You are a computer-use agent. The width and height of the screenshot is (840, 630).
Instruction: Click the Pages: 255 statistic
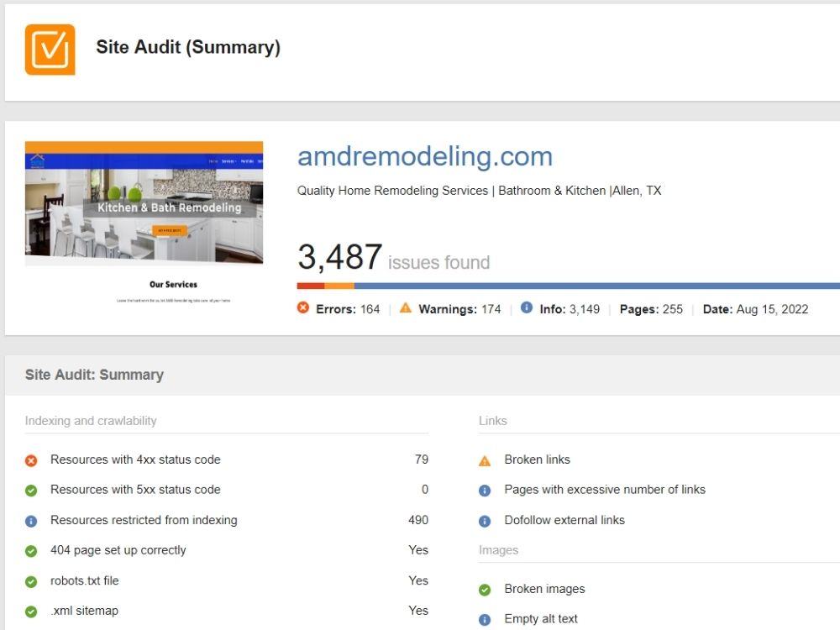[x=651, y=309]
